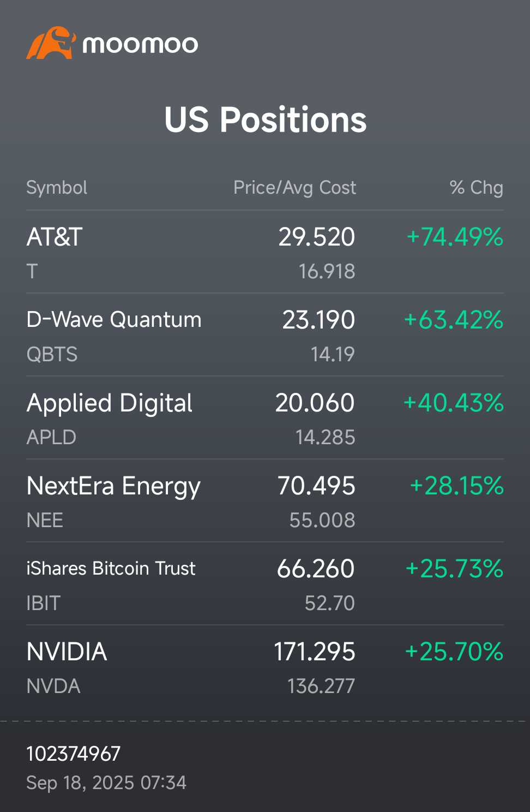
Task: Click the Sep 18, 2025 timestamp
Action: [x=106, y=783]
